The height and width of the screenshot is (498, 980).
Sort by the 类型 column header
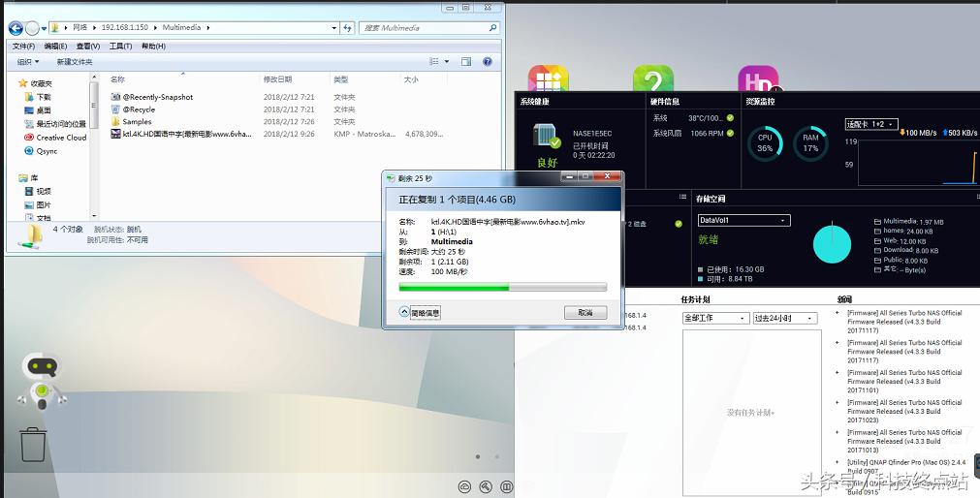tap(340, 79)
